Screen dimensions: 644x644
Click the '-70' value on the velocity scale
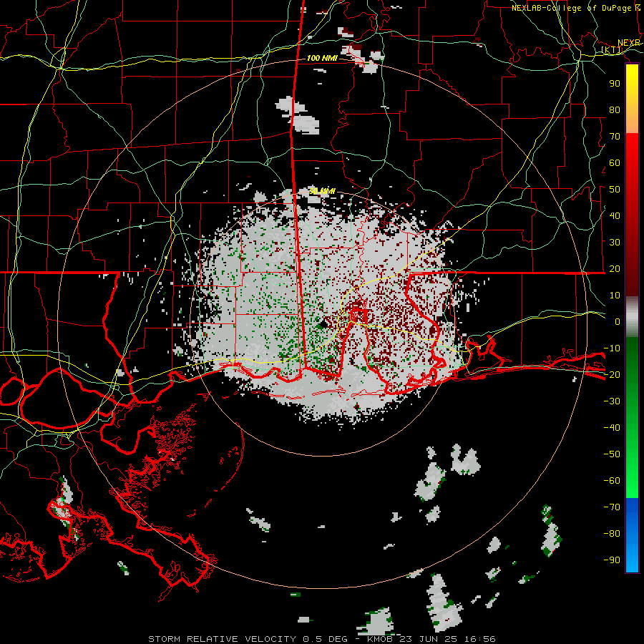point(612,507)
